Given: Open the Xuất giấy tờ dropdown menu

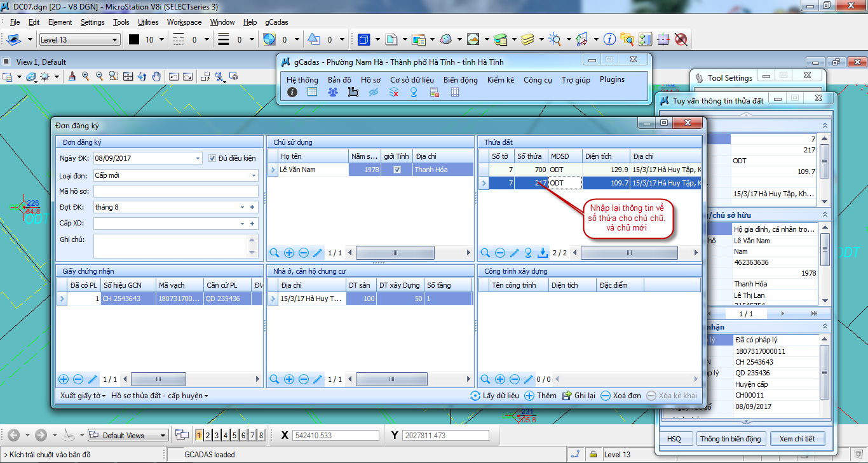Looking at the screenshot, I should 83,396.
